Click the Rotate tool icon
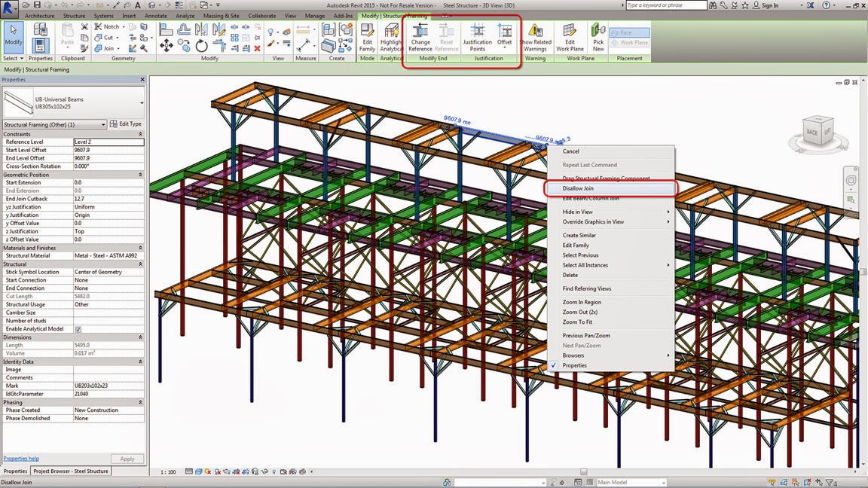This screenshot has height=488, width=868. (201, 46)
